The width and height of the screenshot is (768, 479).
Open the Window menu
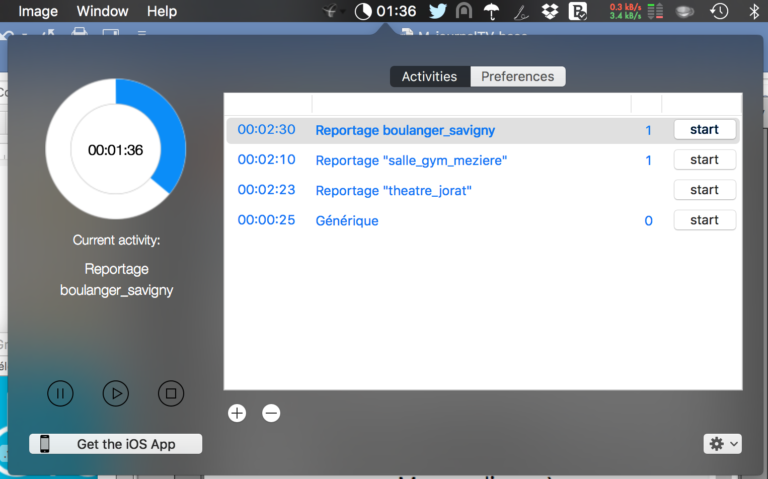[x=102, y=12]
